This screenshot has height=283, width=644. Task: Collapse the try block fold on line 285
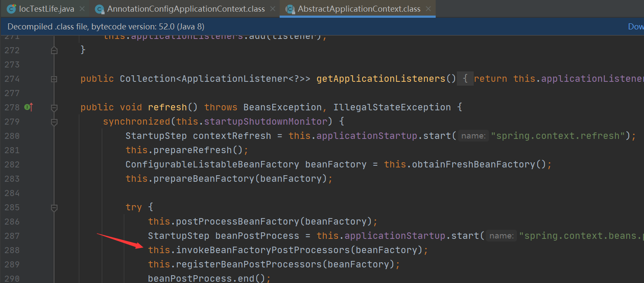[54, 207]
